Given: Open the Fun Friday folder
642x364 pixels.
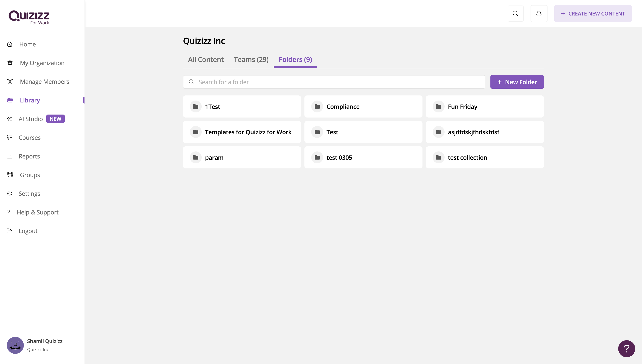Looking at the screenshot, I should [x=484, y=106].
